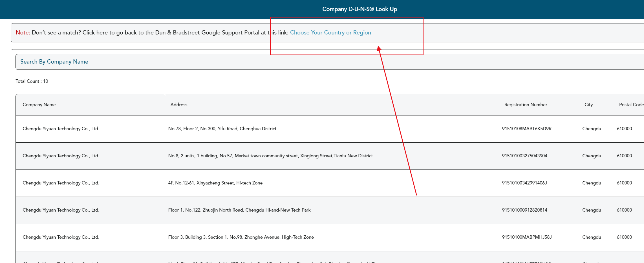644x263 pixels.
Task: Click postal code 610000 in the Yifu Road row
Action: [x=624, y=129]
